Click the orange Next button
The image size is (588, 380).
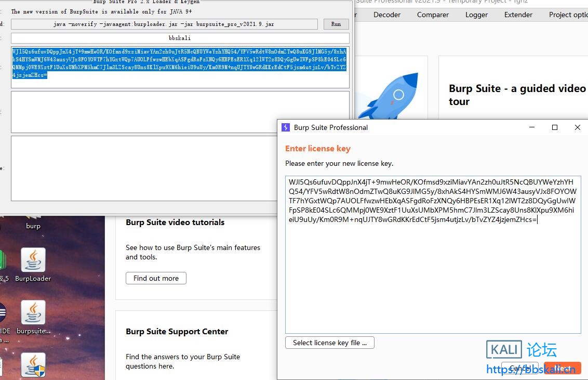(563, 368)
